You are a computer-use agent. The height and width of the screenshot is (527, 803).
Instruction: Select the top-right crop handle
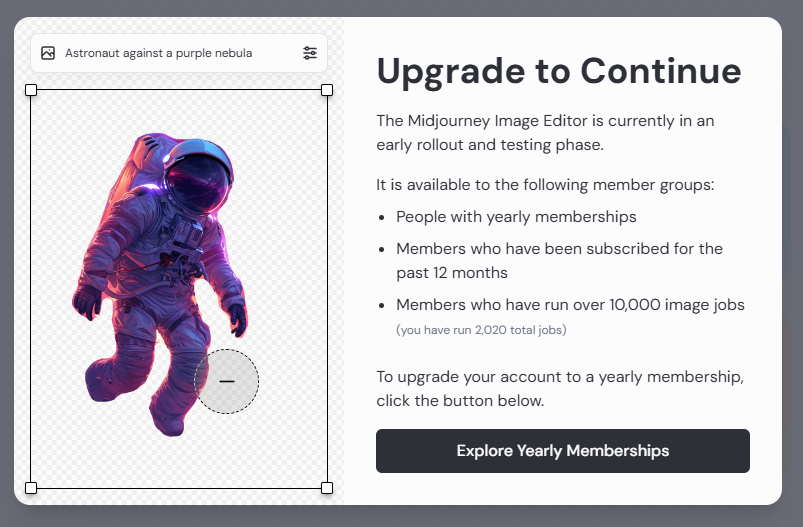pyautogui.click(x=327, y=90)
